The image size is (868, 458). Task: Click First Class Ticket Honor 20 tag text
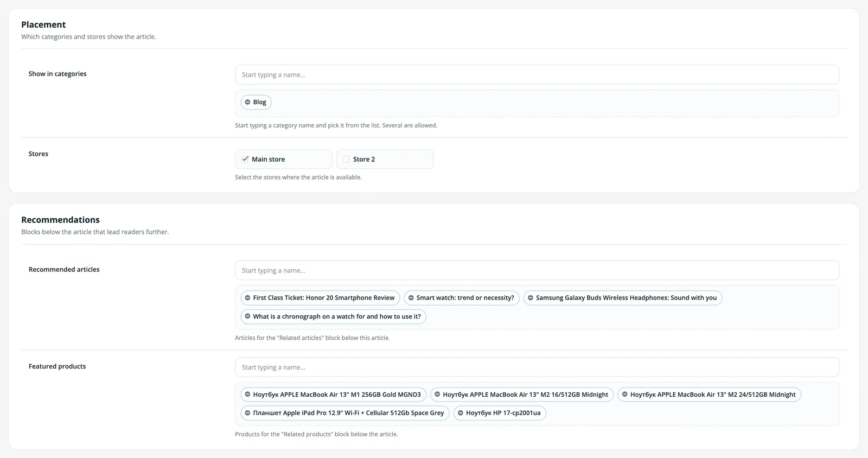(324, 298)
